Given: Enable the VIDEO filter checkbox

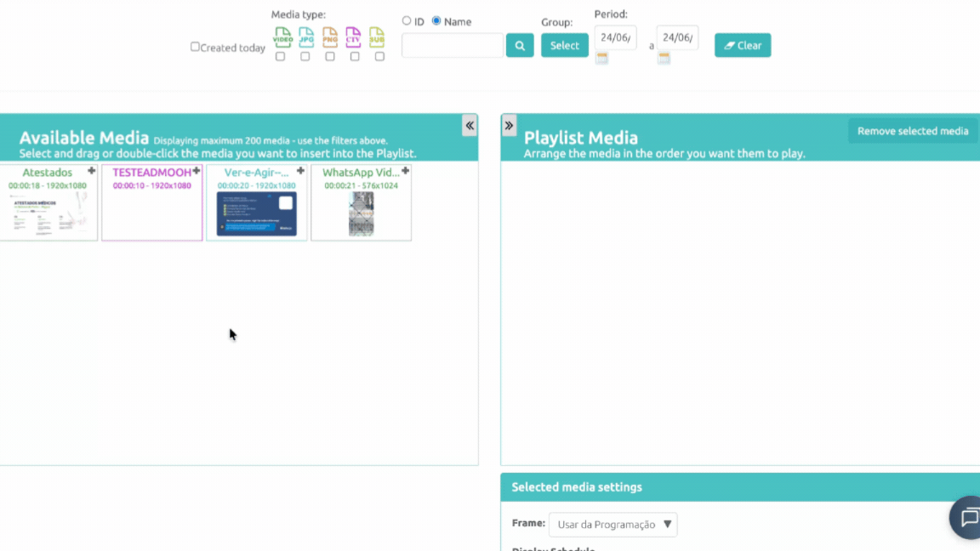Looking at the screenshot, I should pyautogui.click(x=280, y=56).
